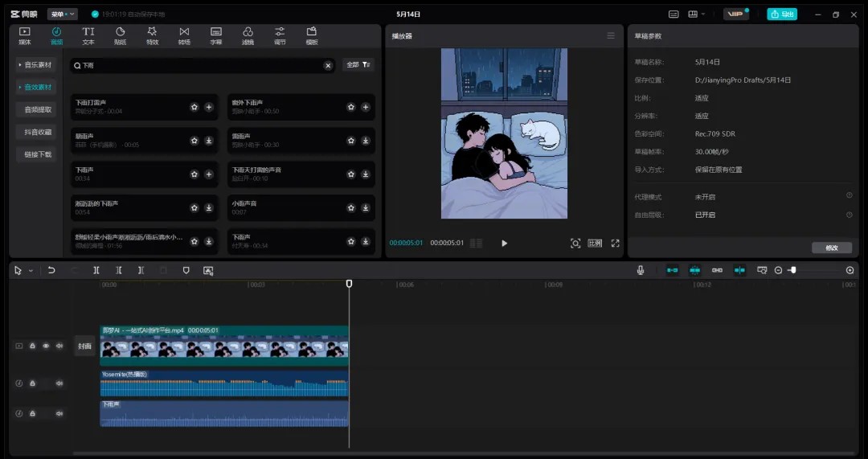This screenshot has width=868, height=459.
Task: Click the preview focus frame icon
Action: coord(575,243)
